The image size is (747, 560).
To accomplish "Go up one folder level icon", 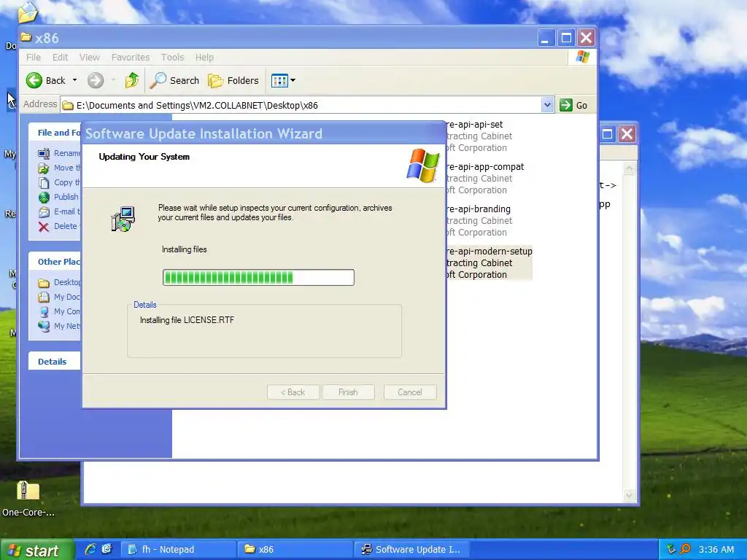I will point(132,80).
